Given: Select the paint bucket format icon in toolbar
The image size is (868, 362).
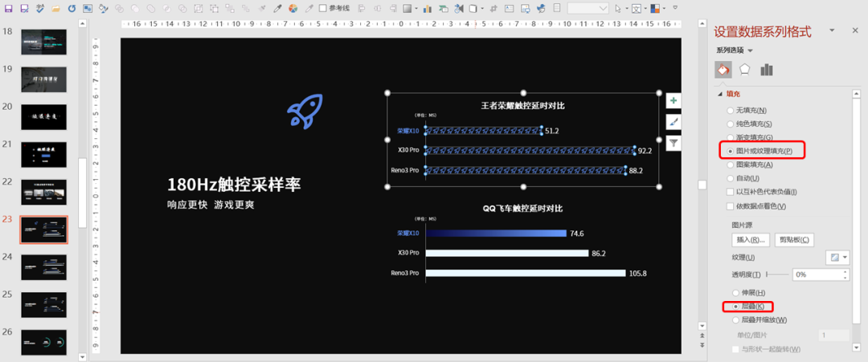Looking at the screenshot, I should pyautogui.click(x=104, y=8).
